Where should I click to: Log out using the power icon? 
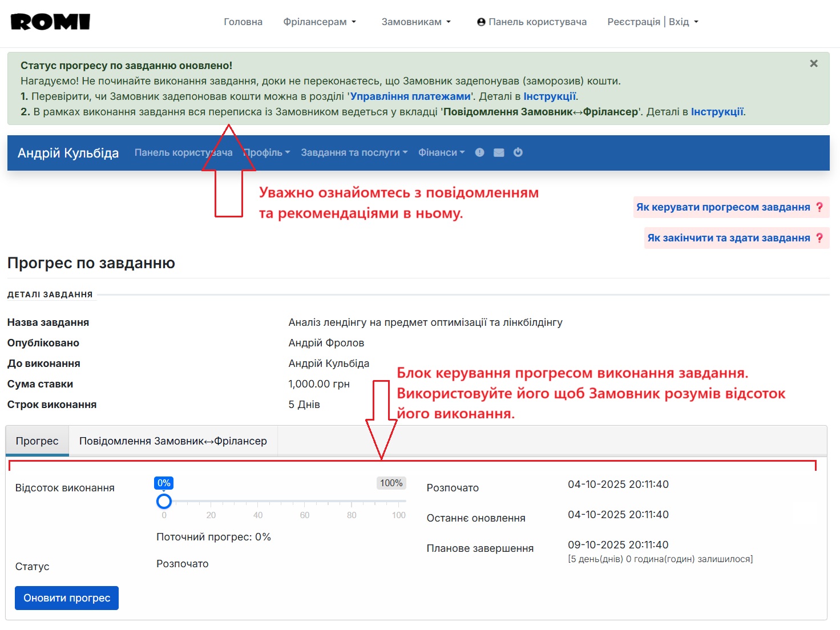pos(518,152)
